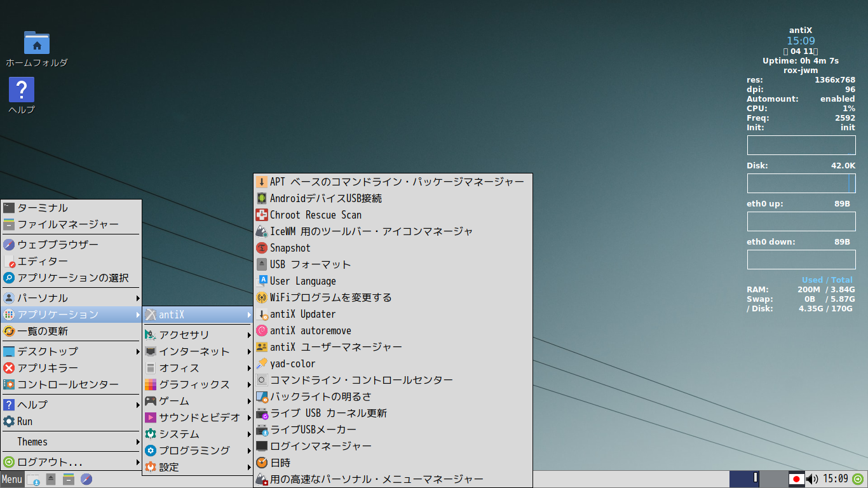Viewport: 868px width, 488px height.
Task: Launch antiX ユーザーマネージャー
Action: point(393,347)
